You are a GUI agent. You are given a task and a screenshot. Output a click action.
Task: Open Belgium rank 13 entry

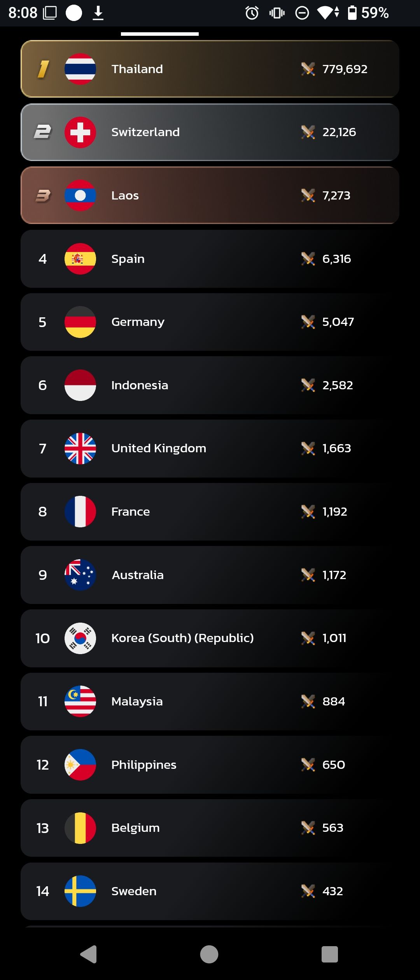click(x=210, y=828)
